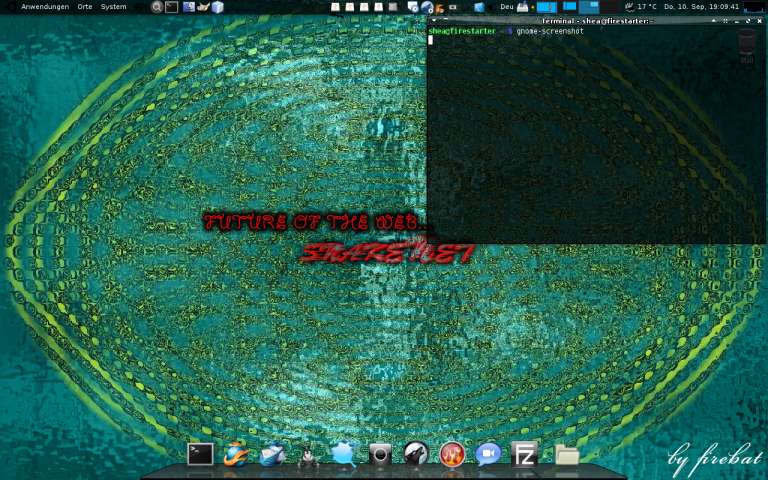The height and width of the screenshot is (480, 768).
Task: Open the howling wolf icon in dock
Action: (416, 454)
